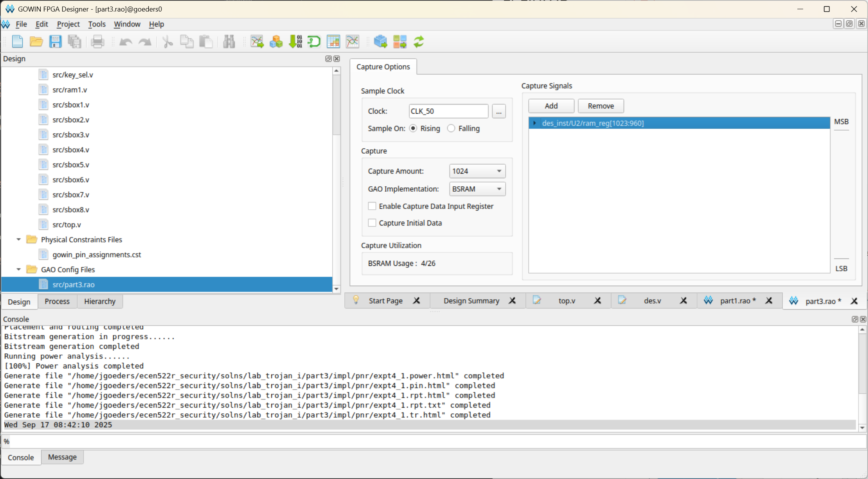Switch to the Hierarchy tab
The image size is (868, 479).
pos(100,302)
